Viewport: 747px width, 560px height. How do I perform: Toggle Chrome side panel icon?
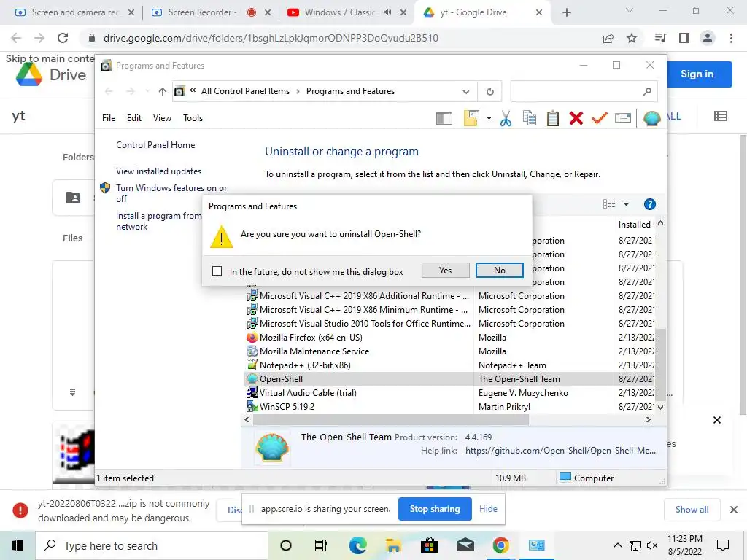(684, 38)
